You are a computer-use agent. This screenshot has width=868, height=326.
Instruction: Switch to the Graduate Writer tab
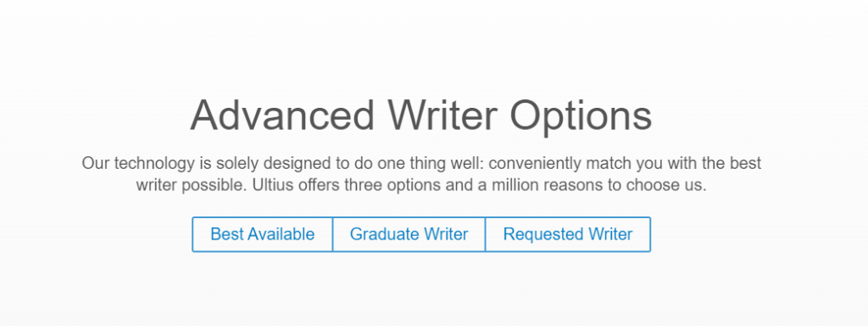click(409, 234)
